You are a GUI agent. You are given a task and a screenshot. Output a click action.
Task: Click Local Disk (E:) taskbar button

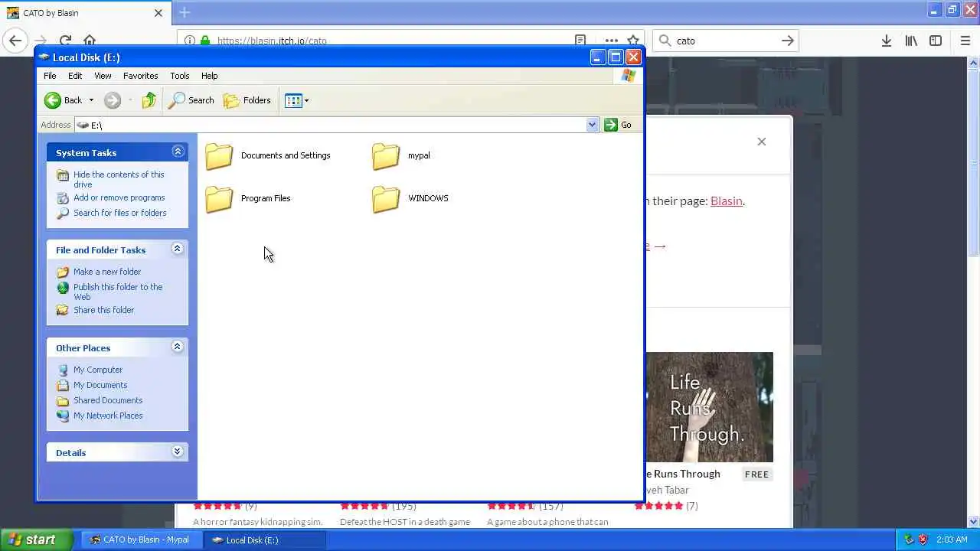[265, 540]
